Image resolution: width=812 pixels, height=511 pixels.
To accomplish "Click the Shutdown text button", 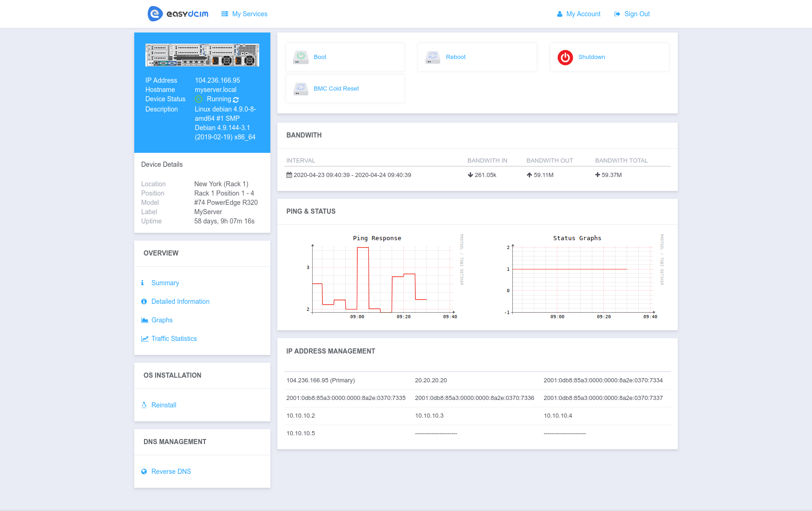I will 591,57.
